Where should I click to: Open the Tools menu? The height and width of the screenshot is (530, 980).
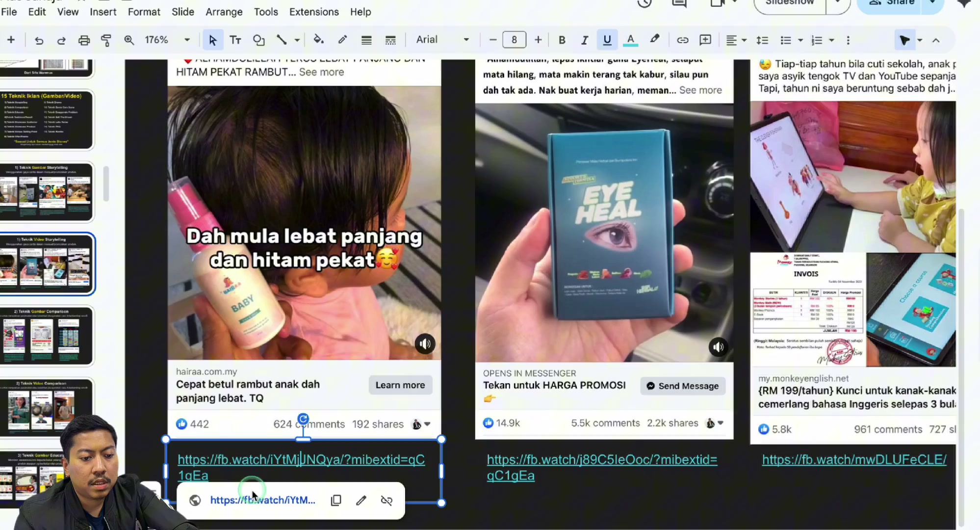point(266,12)
